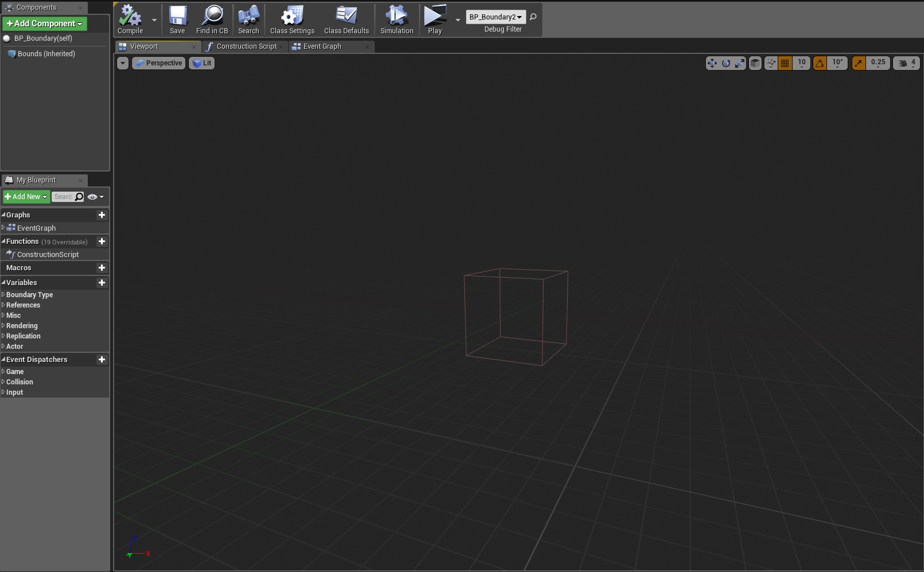Viewport: 924px width, 572px height.
Task: Open surface snapping options
Action: tap(771, 63)
